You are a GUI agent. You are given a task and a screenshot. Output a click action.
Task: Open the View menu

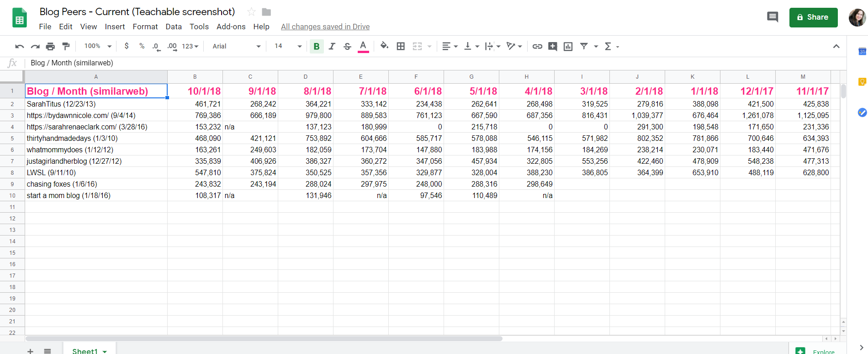coord(89,27)
